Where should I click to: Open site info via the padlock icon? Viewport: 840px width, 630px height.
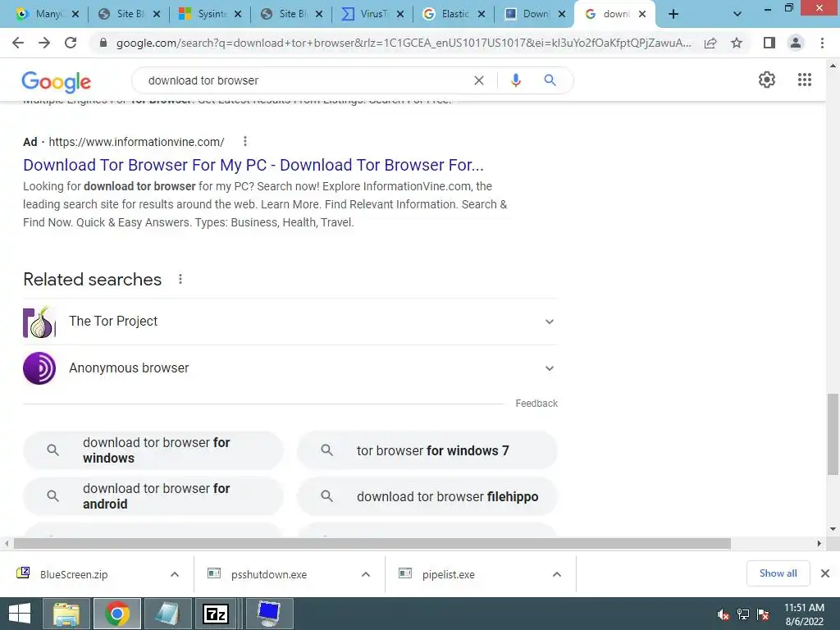pos(103,43)
